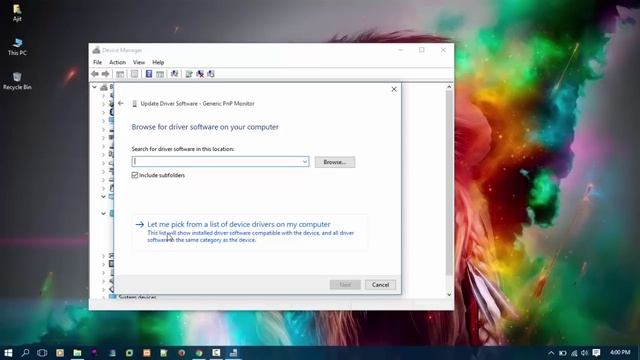Screen dimensions: 640x360
Task: Click the 4:00 PM taskbar clock
Action: [620, 352]
